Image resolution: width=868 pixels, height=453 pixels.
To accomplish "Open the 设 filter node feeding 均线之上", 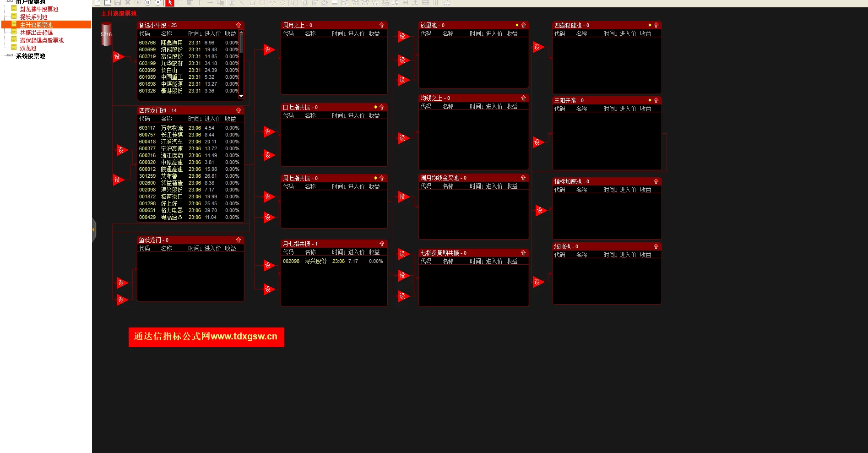I will coord(403,138).
